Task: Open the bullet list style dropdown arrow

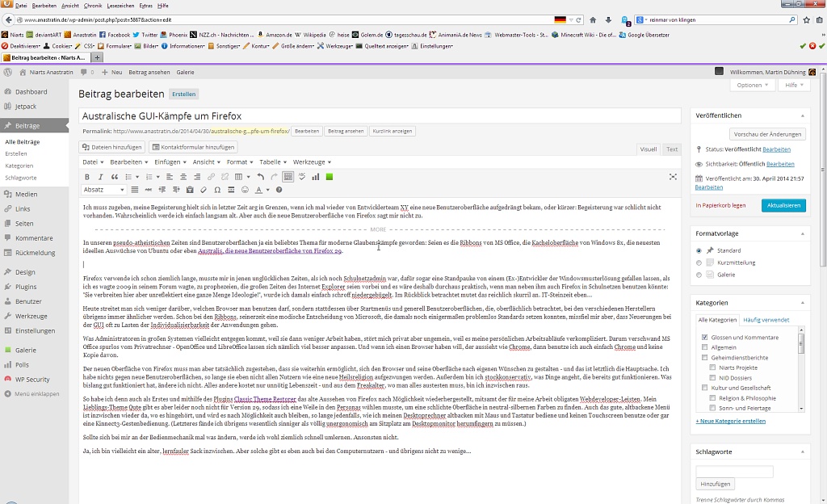Action: pyautogui.click(x=137, y=177)
